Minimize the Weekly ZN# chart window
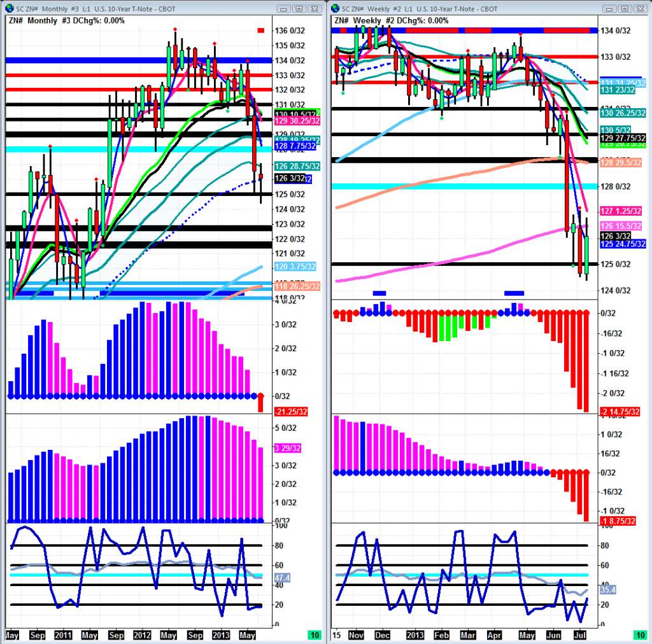Viewport: 652px width, 644px height. 611,8
